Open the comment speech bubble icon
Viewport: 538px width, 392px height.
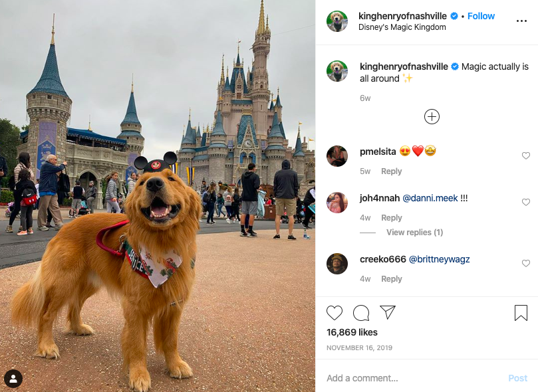coord(361,313)
